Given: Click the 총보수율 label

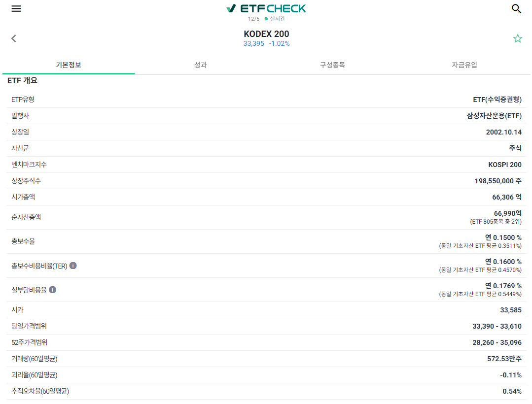Looking at the screenshot, I should [23, 241].
